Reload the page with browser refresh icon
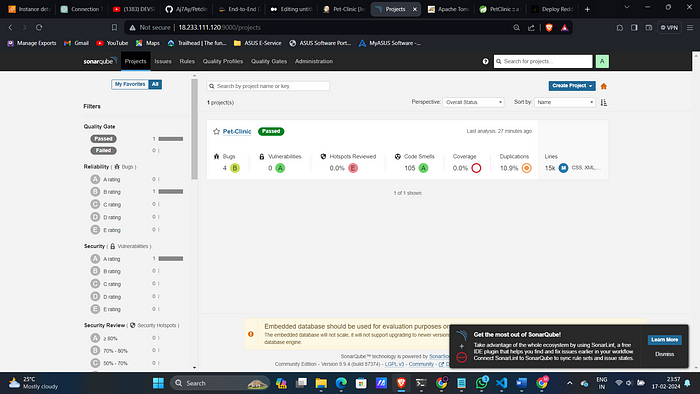 click(39, 27)
